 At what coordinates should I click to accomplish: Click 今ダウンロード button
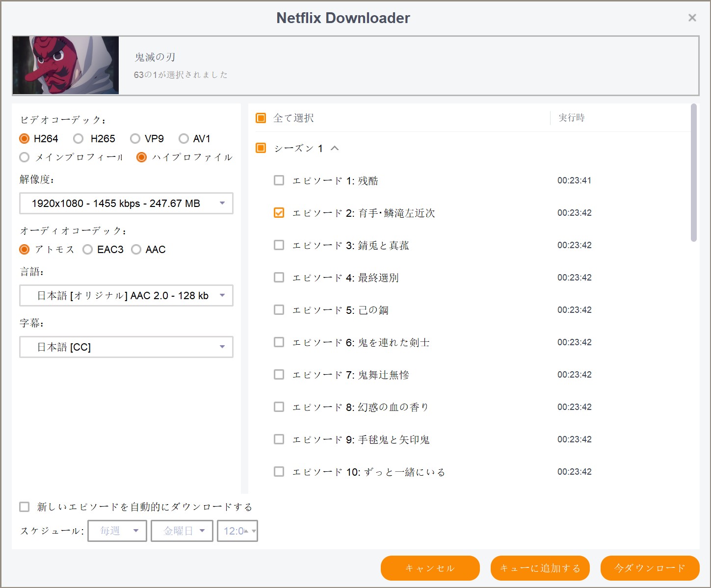[x=650, y=568]
